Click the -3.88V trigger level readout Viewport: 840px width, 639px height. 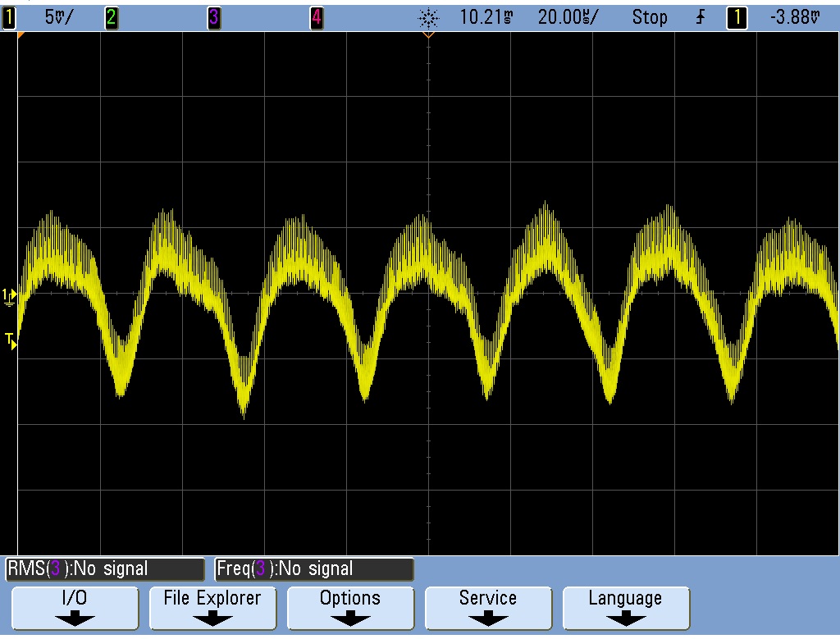point(795,18)
